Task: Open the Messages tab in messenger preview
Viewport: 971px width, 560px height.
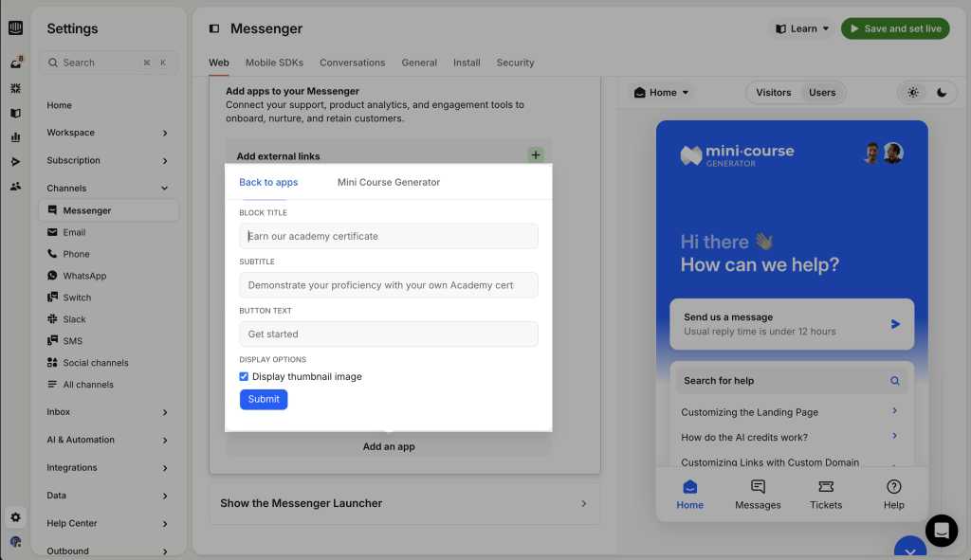Action: (x=758, y=495)
